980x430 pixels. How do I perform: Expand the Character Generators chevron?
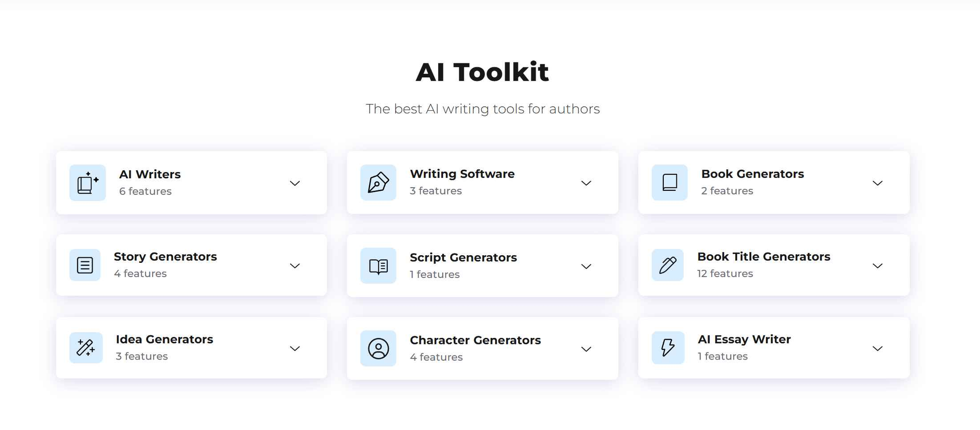[x=586, y=349]
